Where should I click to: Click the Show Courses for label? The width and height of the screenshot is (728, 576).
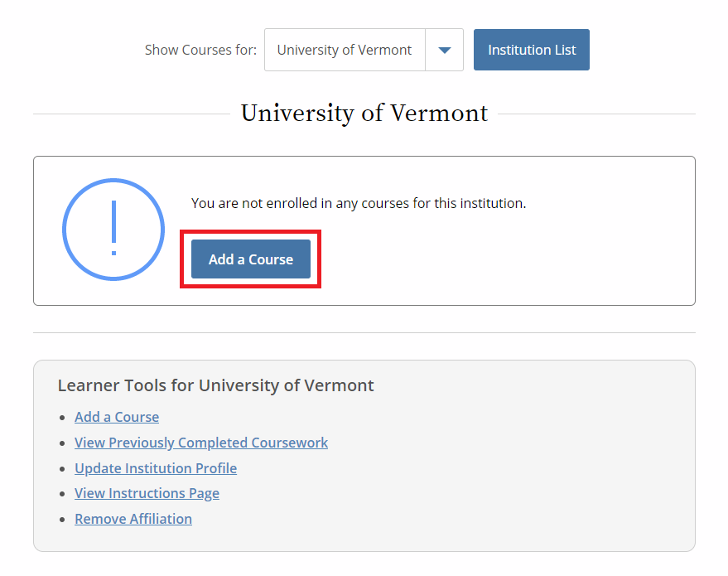coord(200,50)
